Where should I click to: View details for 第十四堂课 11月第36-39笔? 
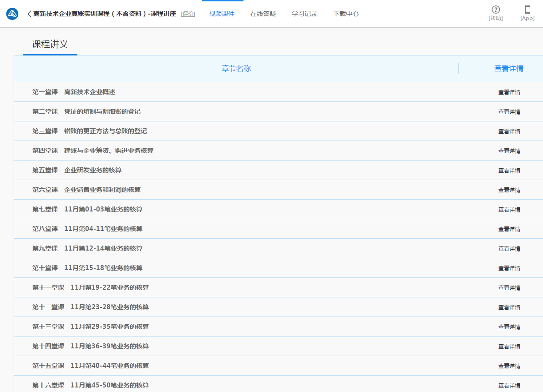[x=509, y=347]
